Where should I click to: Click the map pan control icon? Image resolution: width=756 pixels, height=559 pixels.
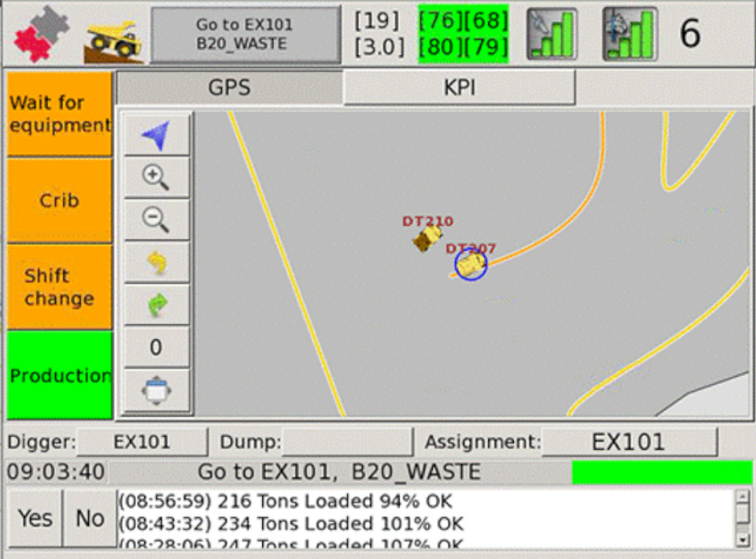pos(157,391)
